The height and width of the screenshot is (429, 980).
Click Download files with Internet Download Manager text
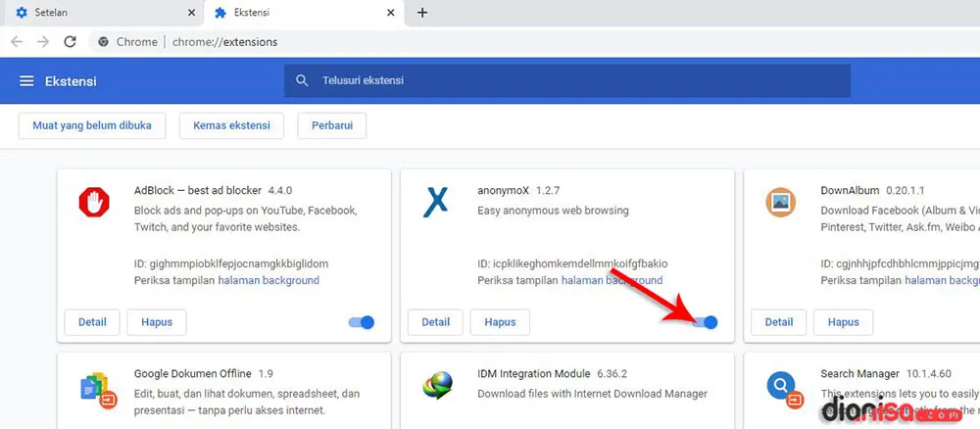coord(593,394)
